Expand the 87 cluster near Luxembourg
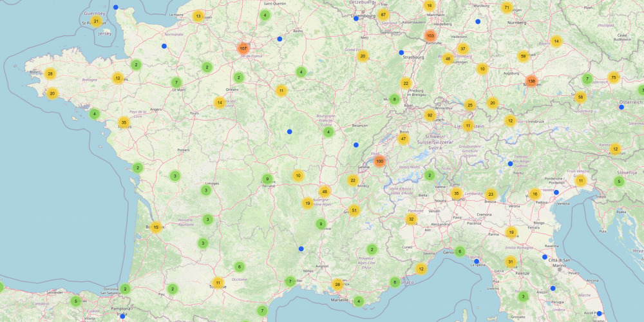Viewport: 644px width, 322px height. (x=384, y=15)
